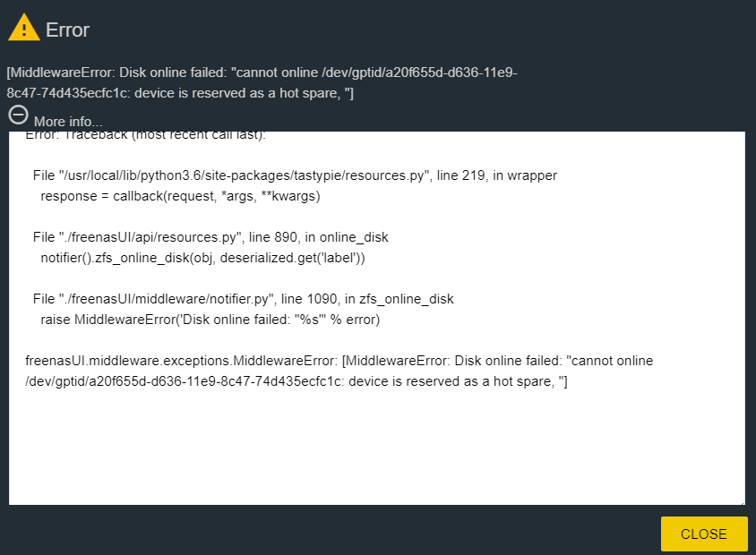756x555 pixels.
Task: Click the freenasUI.middleware.exceptions.MiddlewareError line
Action: click(x=339, y=361)
